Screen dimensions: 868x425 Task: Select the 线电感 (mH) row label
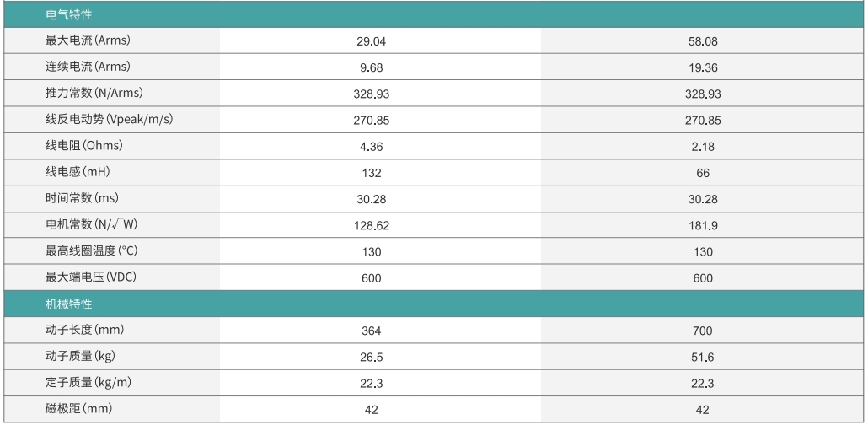[78, 172]
